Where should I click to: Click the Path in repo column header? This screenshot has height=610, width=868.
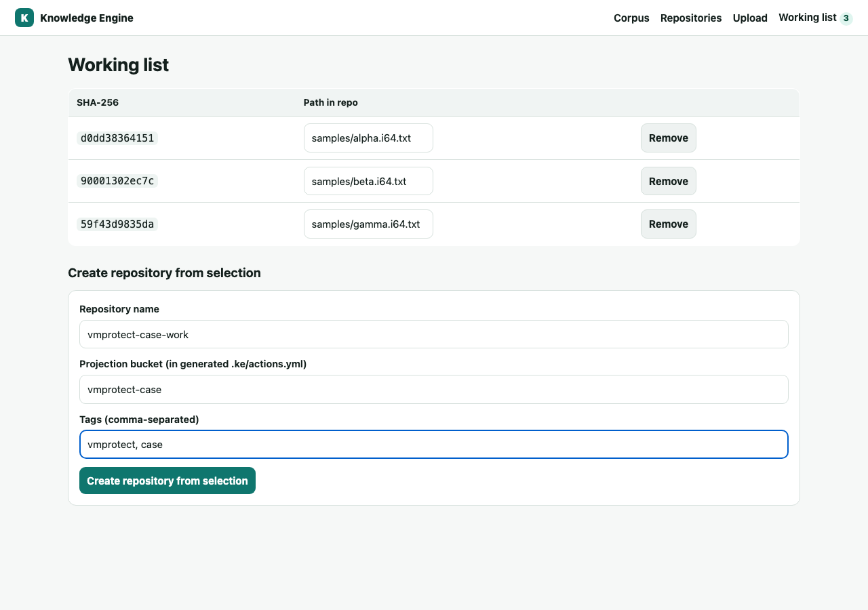coord(331,102)
